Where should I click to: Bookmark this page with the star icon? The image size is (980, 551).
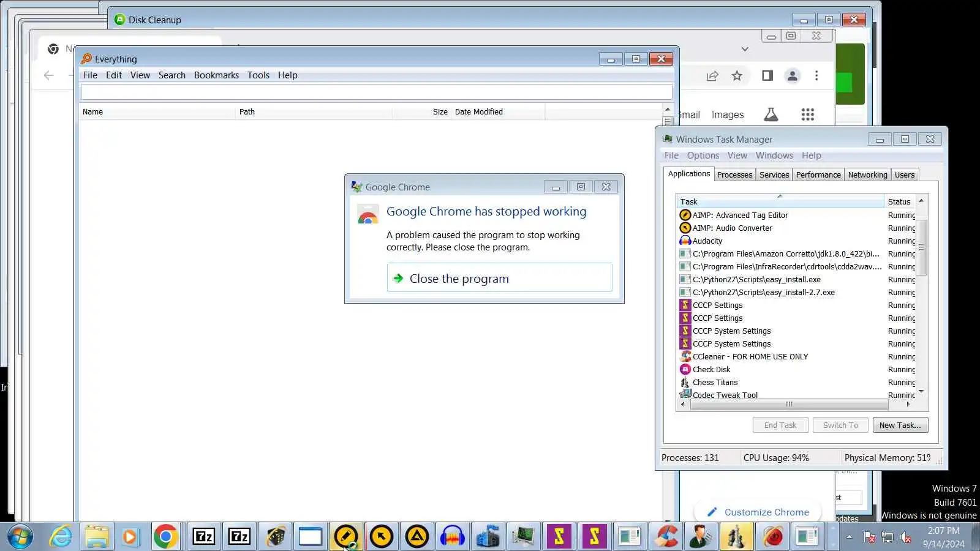[737, 76]
